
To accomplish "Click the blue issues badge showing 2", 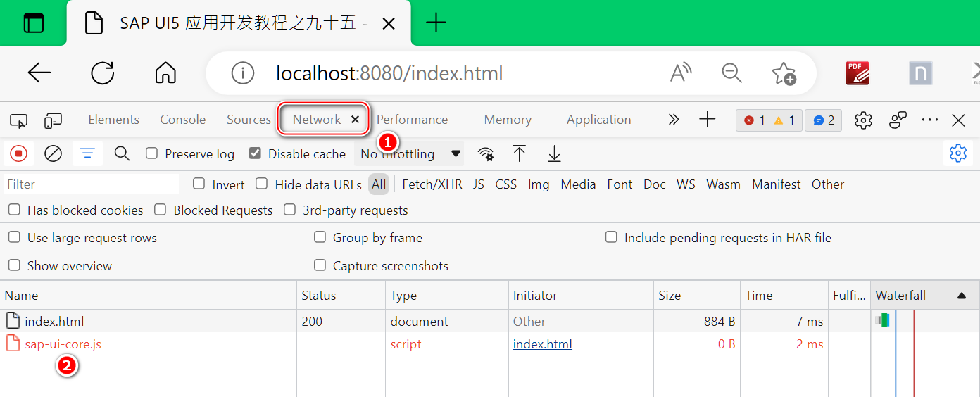I will pyautogui.click(x=823, y=120).
